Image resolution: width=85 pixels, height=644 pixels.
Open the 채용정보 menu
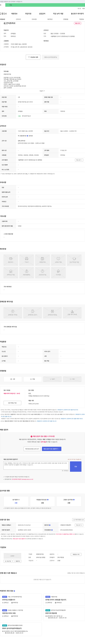[x=14, y=14]
